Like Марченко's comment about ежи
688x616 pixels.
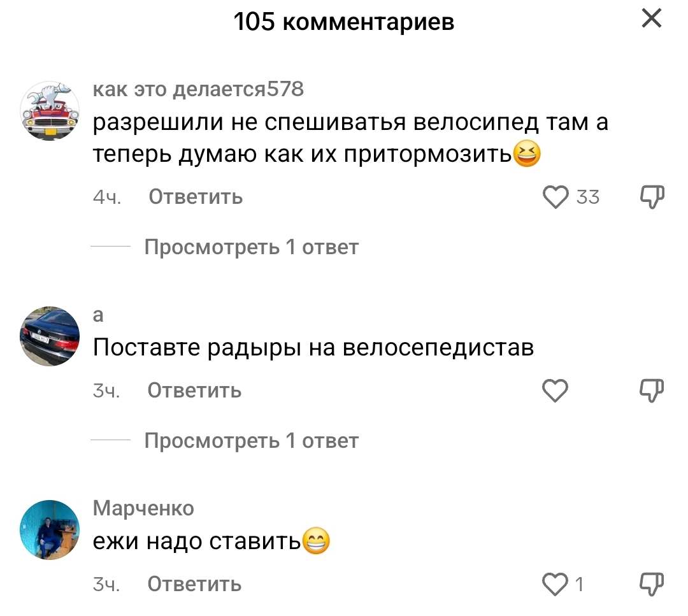coord(555,584)
